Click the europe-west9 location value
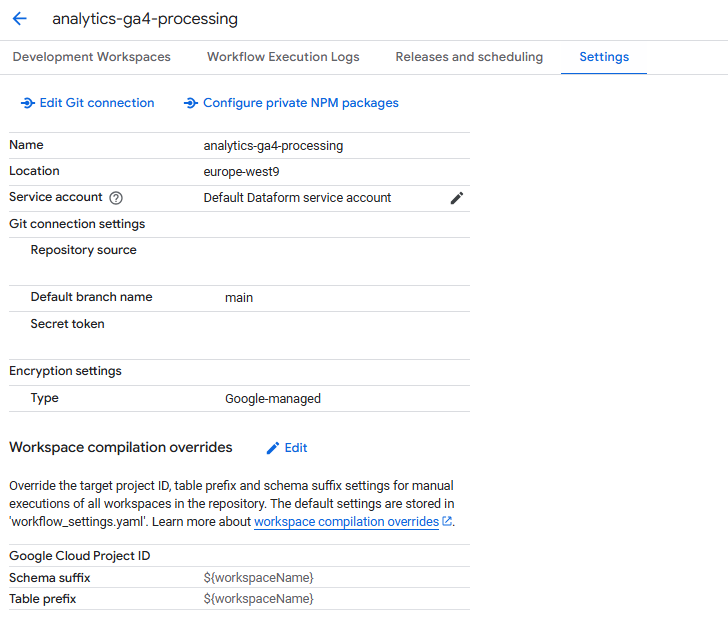 [x=241, y=172]
